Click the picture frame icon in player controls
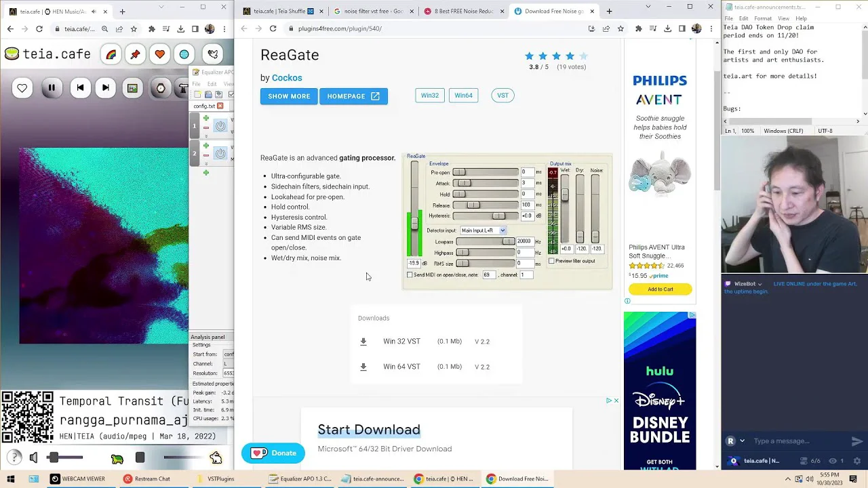Viewport: 868px width, 488px height. click(x=132, y=87)
